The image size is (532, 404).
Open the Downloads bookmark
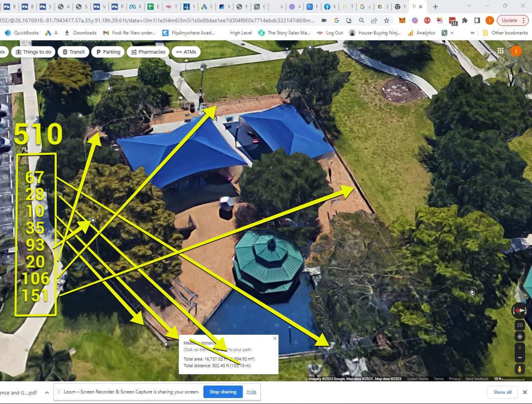80,33
